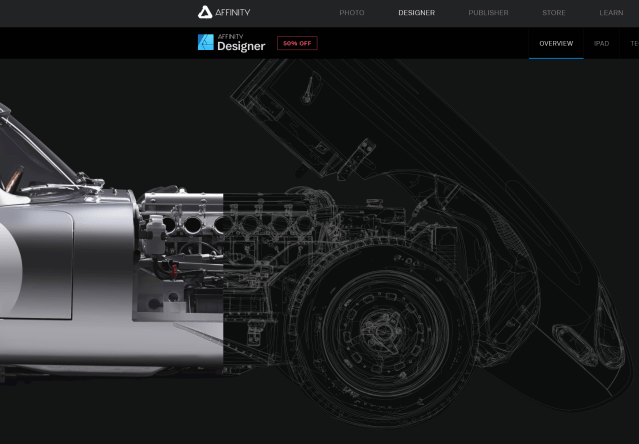Click the Affinity Designer product icon
639x444 pixels.
click(205, 42)
